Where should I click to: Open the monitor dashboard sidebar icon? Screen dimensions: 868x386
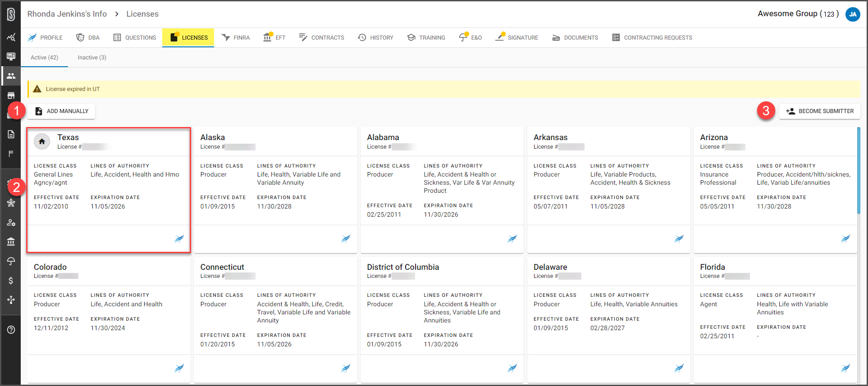(11, 56)
